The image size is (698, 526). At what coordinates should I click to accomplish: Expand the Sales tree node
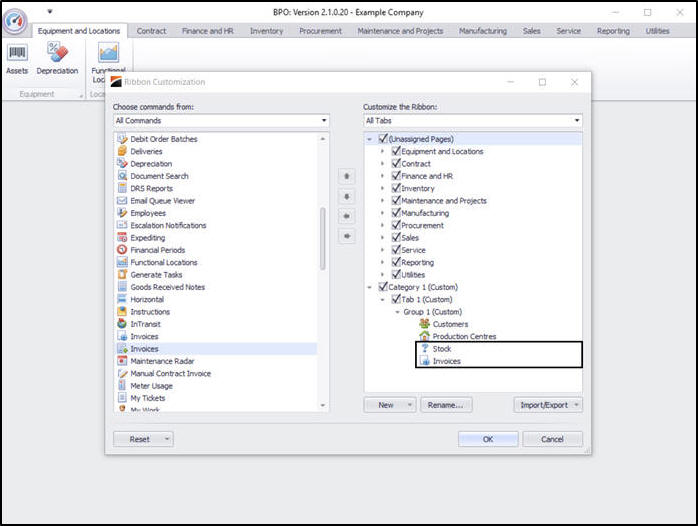pos(382,238)
